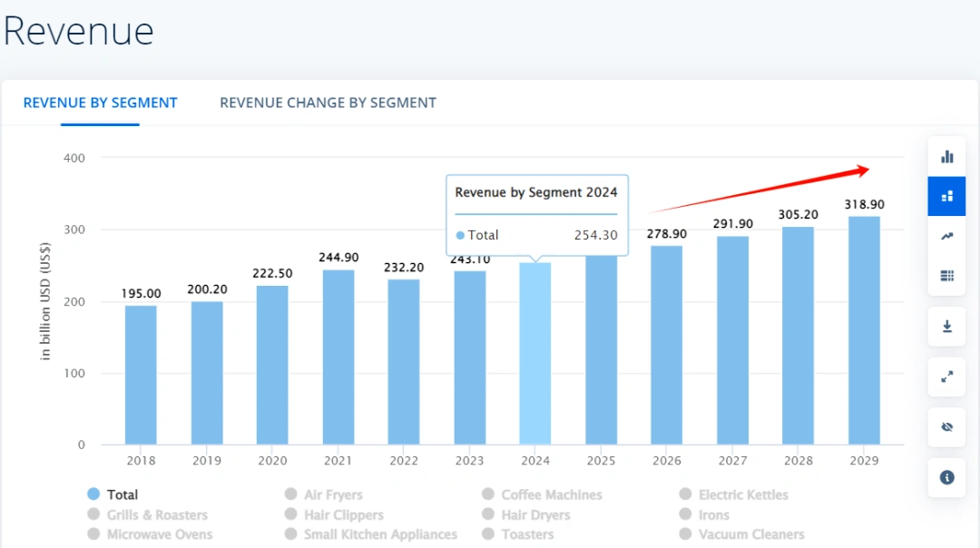Enable the Air Fryers legend series

323,494
